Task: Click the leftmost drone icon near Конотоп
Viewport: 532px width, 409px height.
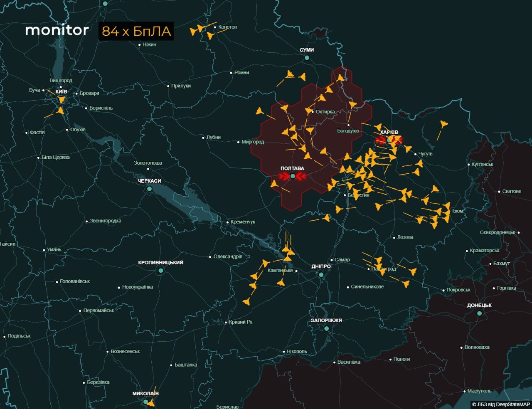Action: point(194,31)
